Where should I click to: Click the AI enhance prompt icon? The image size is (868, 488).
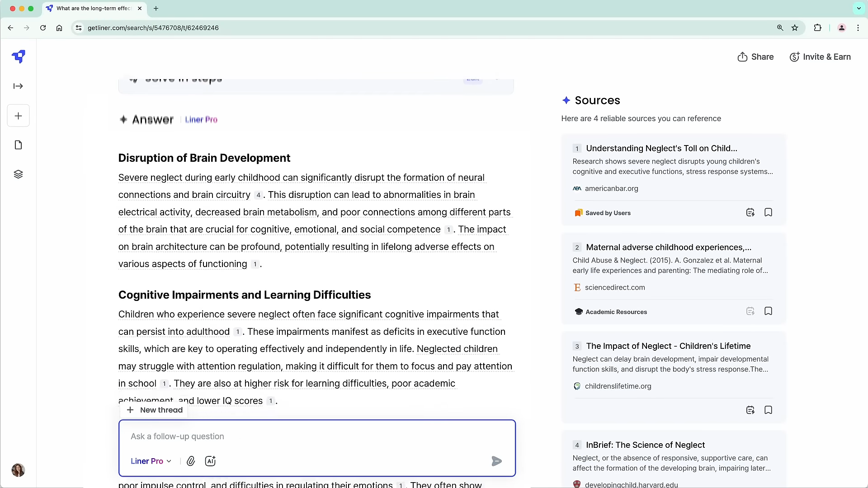[x=210, y=461]
